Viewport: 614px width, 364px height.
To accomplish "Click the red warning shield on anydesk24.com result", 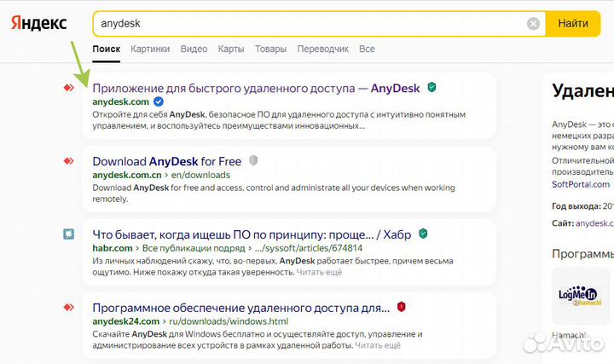I will click(401, 307).
